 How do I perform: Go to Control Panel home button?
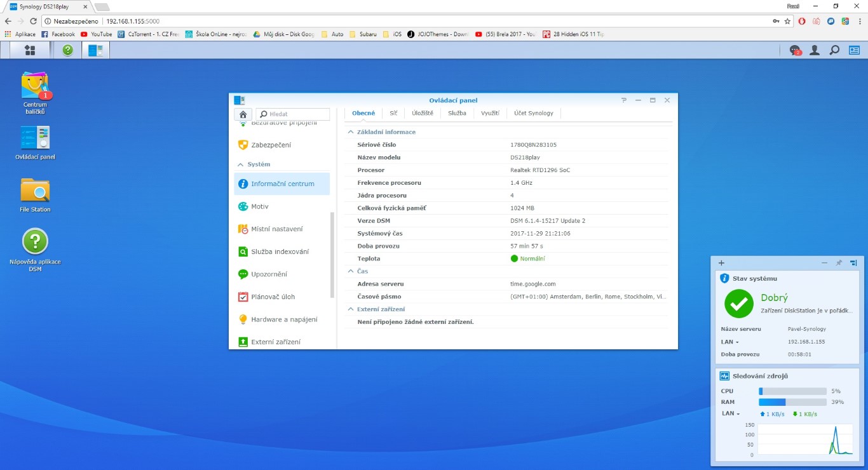pos(243,114)
